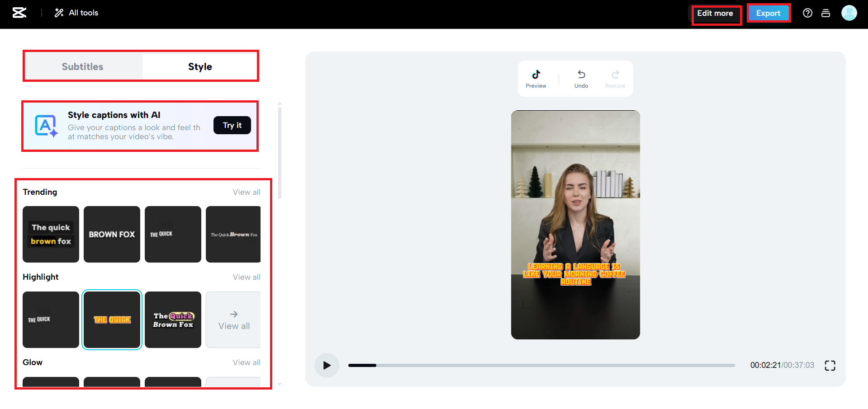This screenshot has height=409, width=868.
Task: Click the Restore redo icon
Action: pos(615,79)
